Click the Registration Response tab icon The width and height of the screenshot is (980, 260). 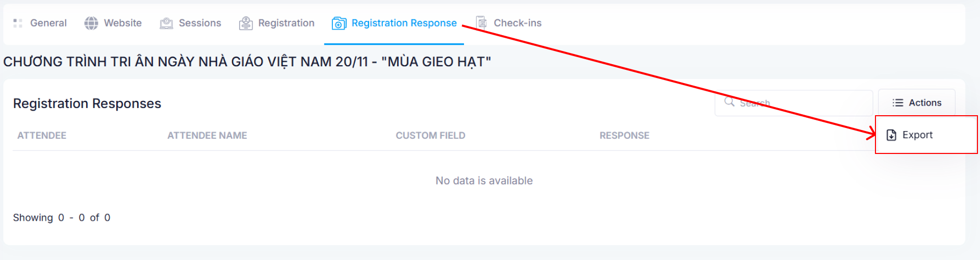(339, 23)
